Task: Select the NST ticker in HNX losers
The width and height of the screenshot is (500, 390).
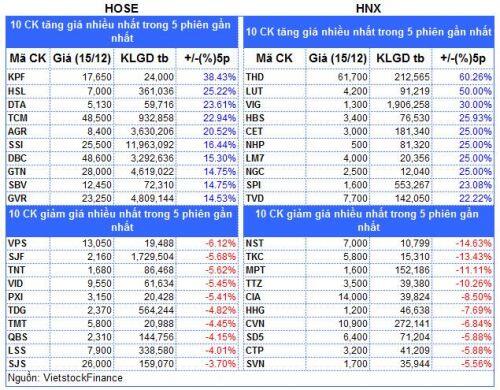Action: [254, 243]
